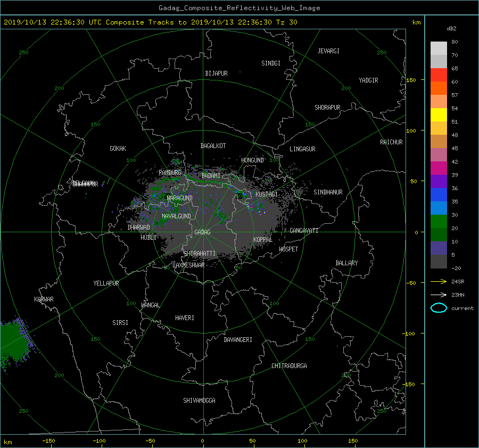Click the KUSTAGI city label
The height and width of the screenshot is (448, 479).
267,194
